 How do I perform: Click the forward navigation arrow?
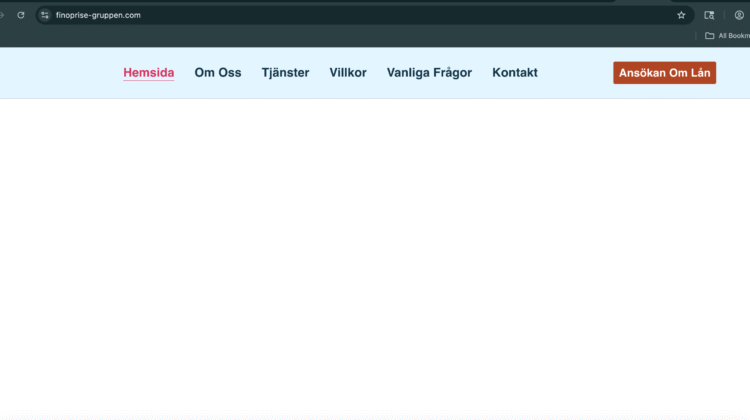[x=3, y=15]
